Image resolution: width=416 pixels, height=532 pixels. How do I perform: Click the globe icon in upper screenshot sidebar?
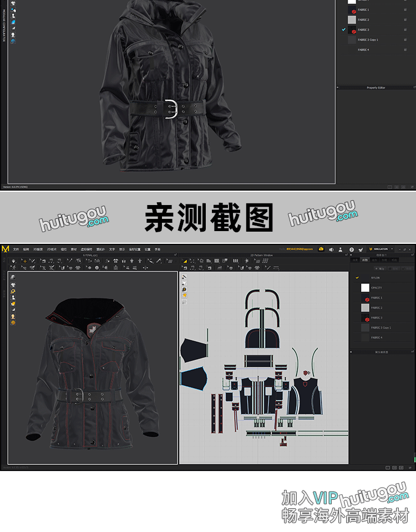pos(13,41)
